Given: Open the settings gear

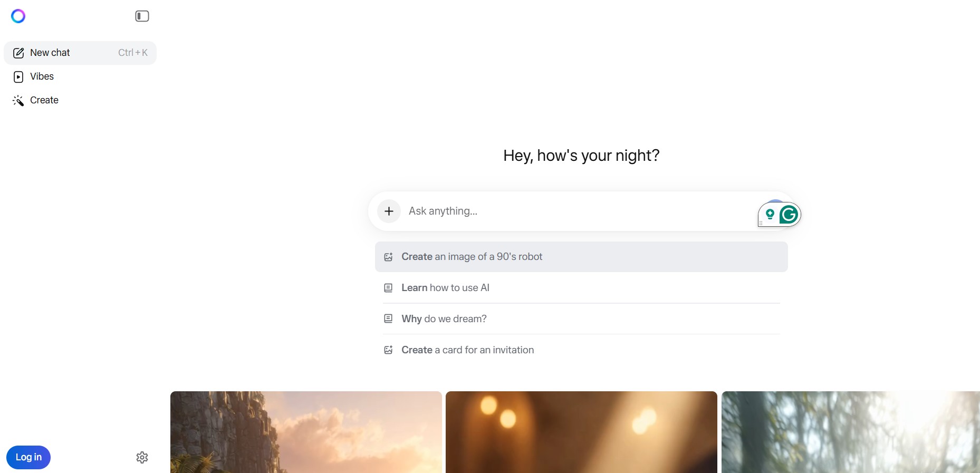Looking at the screenshot, I should pos(142,457).
